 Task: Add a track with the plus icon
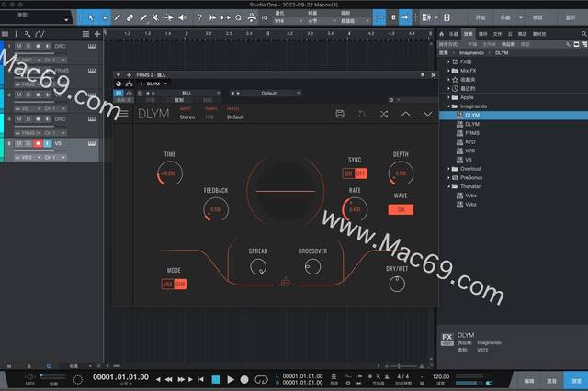[x=97, y=34]
